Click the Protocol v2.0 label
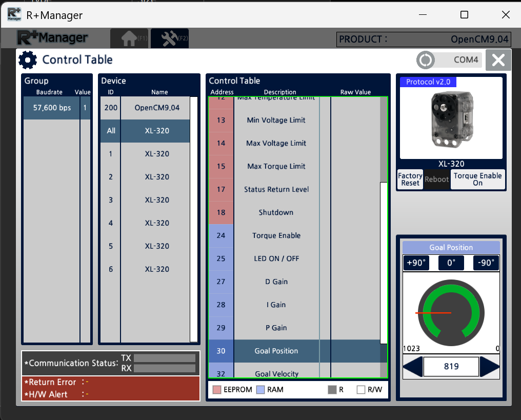 pos(428,82)
